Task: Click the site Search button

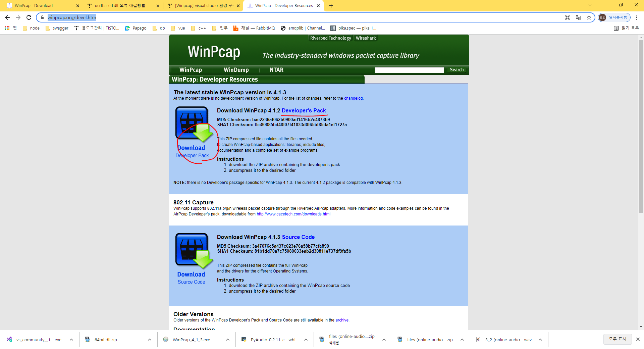Action: [x=457, y=70]
